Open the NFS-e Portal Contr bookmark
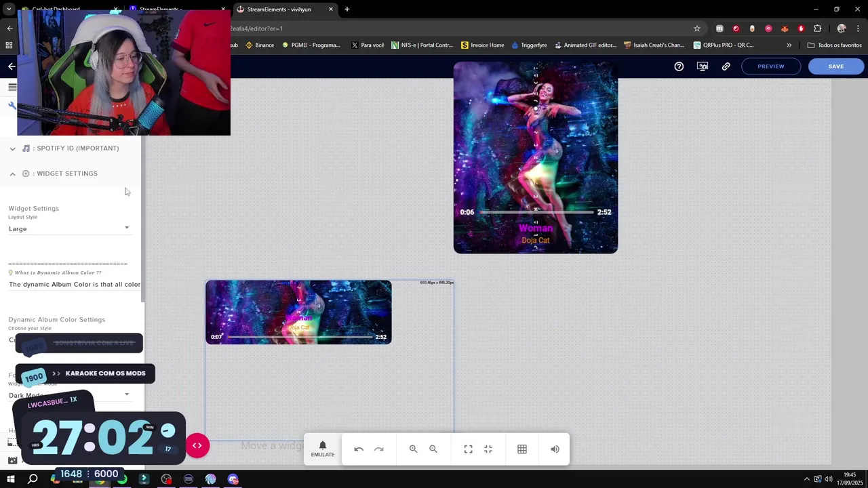This screenshot has height=488, width=868. click(x=422, y=45)
